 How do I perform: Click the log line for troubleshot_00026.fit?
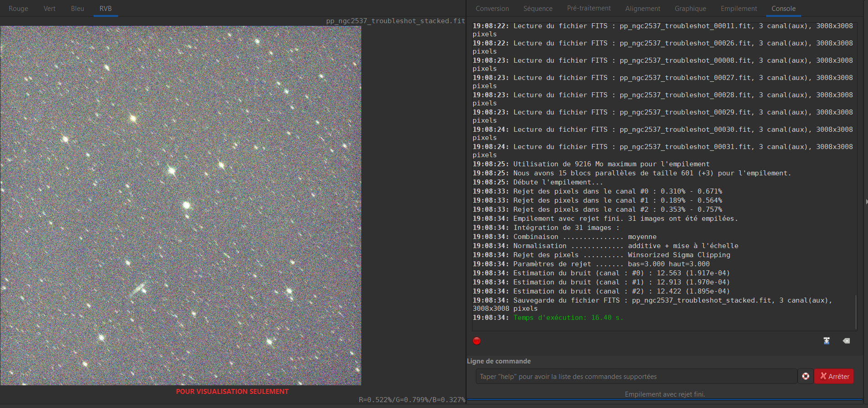663,47
